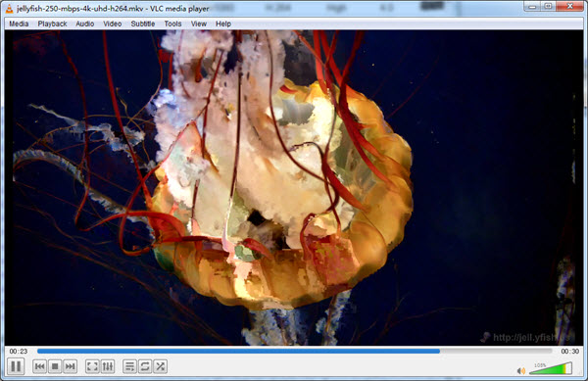Jump to the previous media item
Image resolution: width=588 pixels, height=381 pixels.
tap(39, 366)
